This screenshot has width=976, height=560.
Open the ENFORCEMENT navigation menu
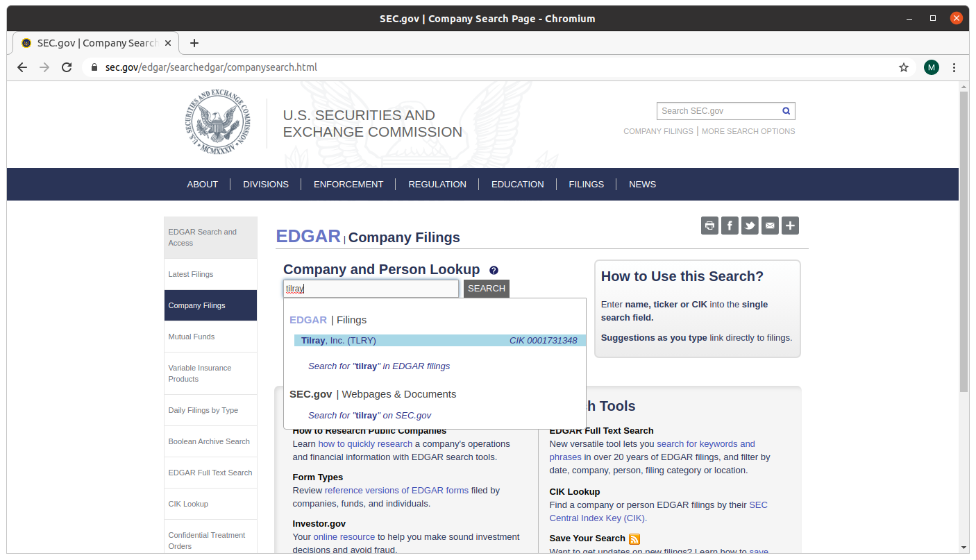pos(348,184)
